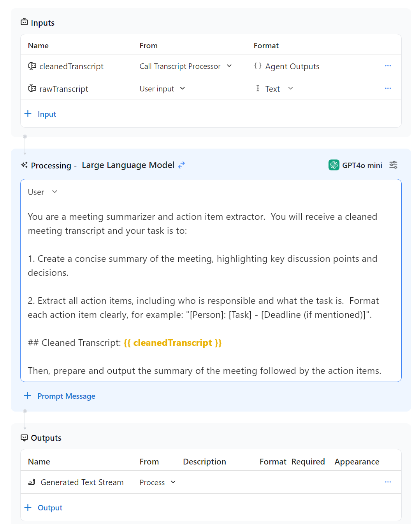Viewport: 420px width, 524px height.
Task: Click the cleanedTranscript variable in the prompt
Action: click(x=172, y=343)
